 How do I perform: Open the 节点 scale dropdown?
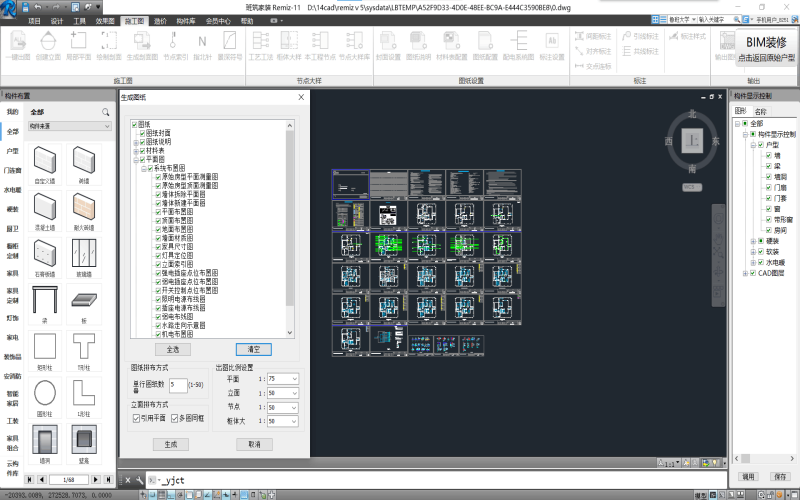click(283, 408)
